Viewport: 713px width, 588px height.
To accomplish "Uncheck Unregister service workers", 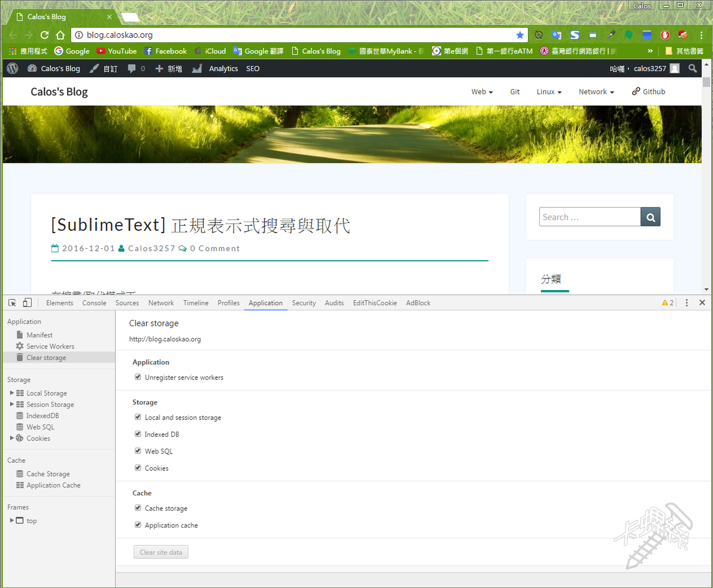I will pyautogui.click(x=138, y=377).
